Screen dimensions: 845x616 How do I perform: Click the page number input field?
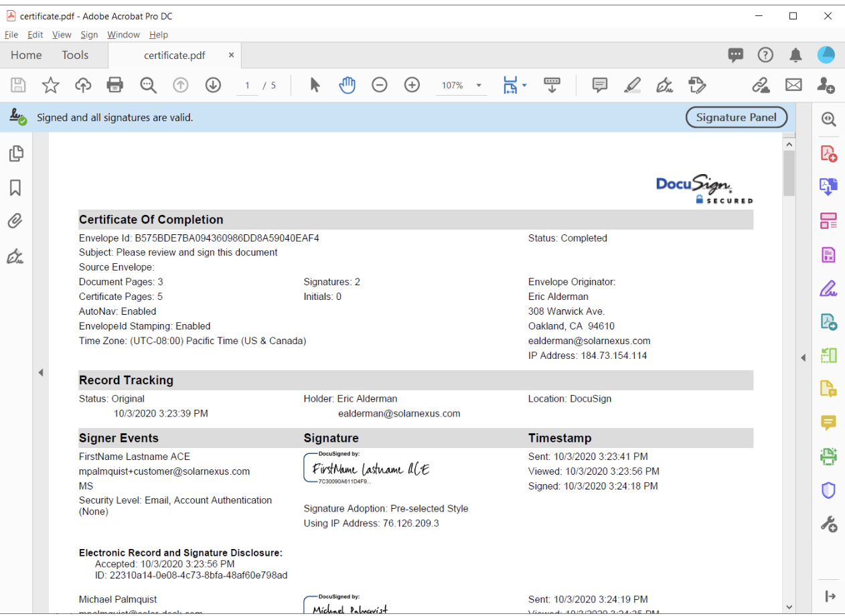coord(248,86)
